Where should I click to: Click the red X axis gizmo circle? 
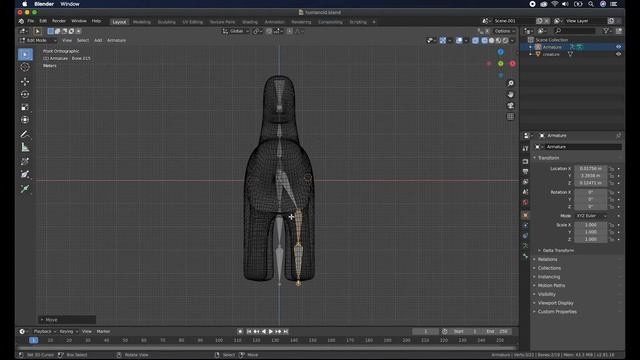click(513, 64)
